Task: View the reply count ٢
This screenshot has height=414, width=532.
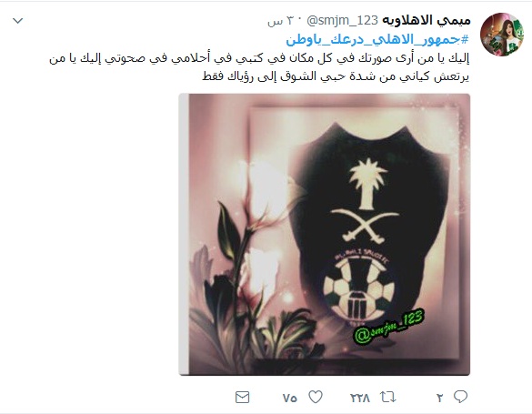Action: pyautogui.click(x=440, y=398)
